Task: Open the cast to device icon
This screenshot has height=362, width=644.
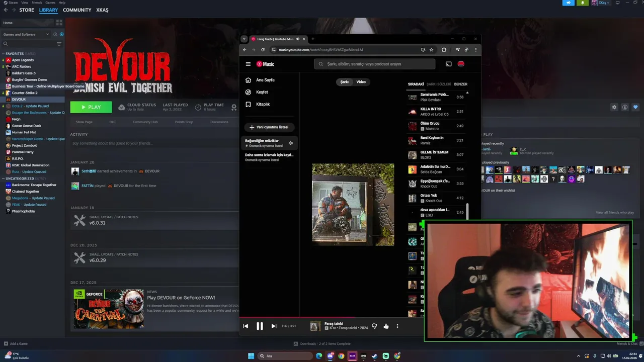Action: (x=448, y=64)
